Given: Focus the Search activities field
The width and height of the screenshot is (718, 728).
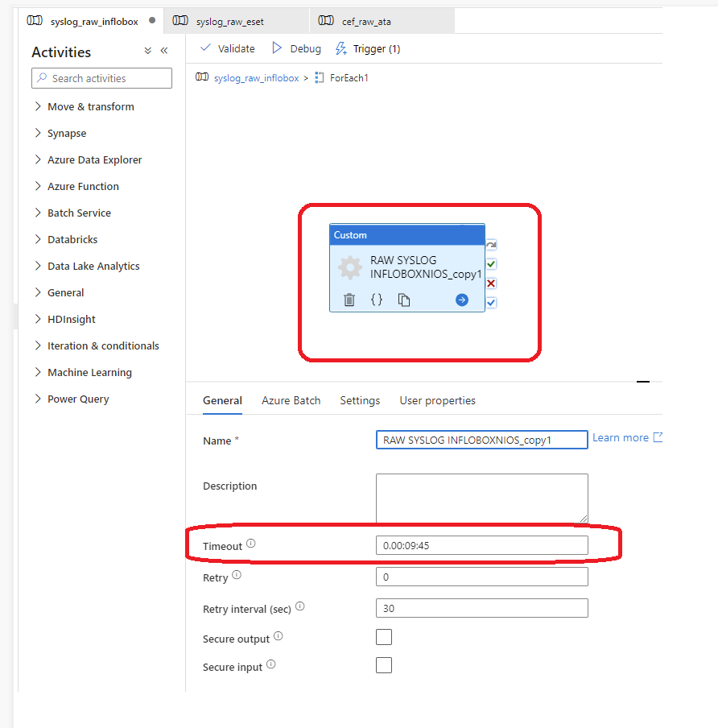Looking at the screenshot, I should pos(101,78).
